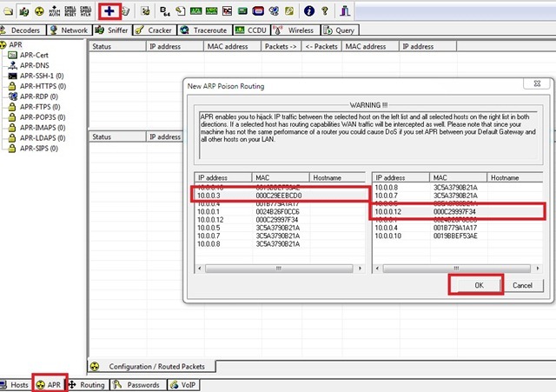556x392 pixels.
Task: Exit the program with the door toolbar icon
Action: 345,11
